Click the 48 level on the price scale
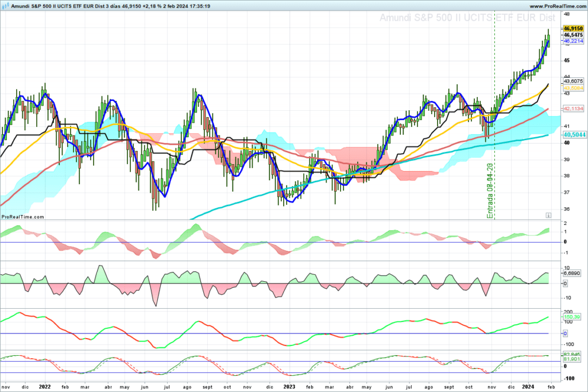This screenshot has width=588, height=392. 567,14
